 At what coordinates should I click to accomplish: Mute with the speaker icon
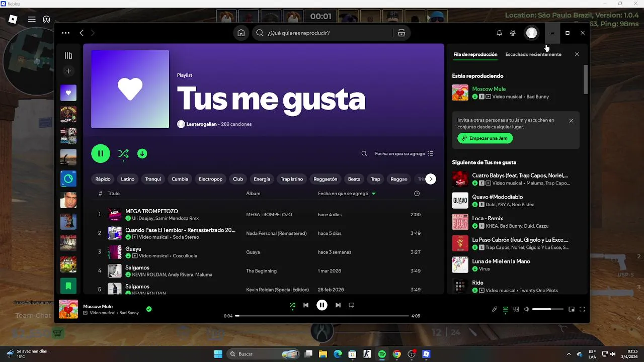[x=527, y=309]
